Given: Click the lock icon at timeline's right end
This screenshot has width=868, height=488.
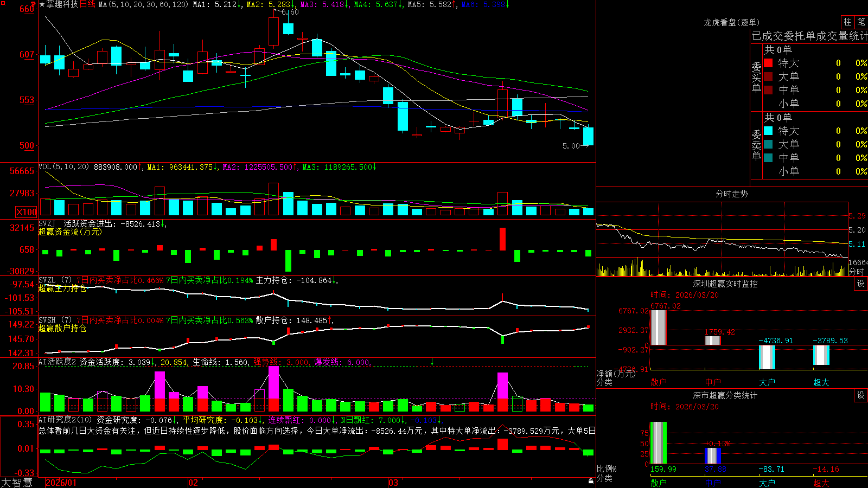Looking at the screenshot, I should tap(591, 481).
